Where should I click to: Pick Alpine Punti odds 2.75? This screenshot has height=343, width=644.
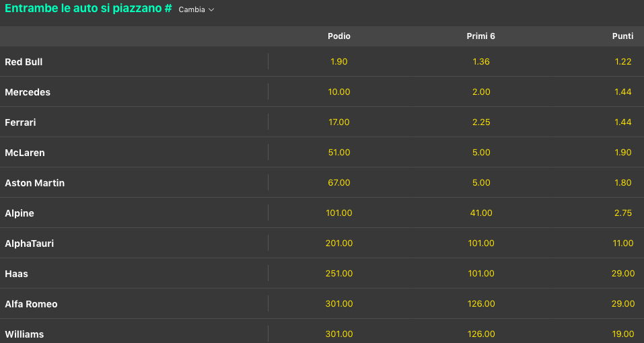click(x=623, y=213)
